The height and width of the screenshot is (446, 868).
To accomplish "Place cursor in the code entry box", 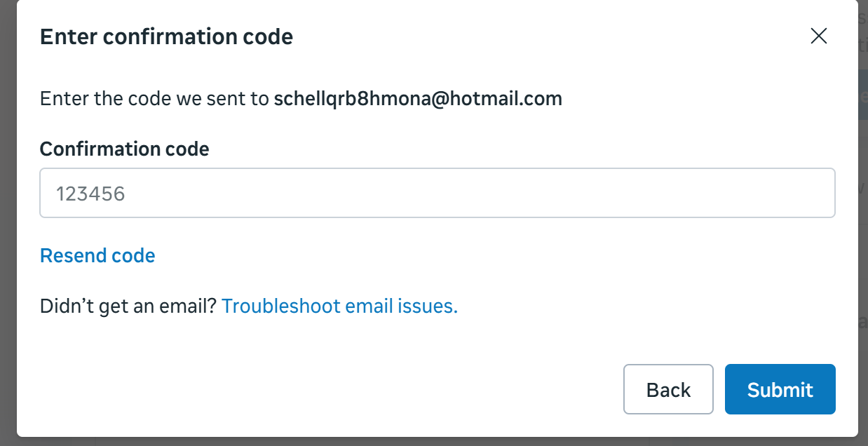I will click(437, 193).
